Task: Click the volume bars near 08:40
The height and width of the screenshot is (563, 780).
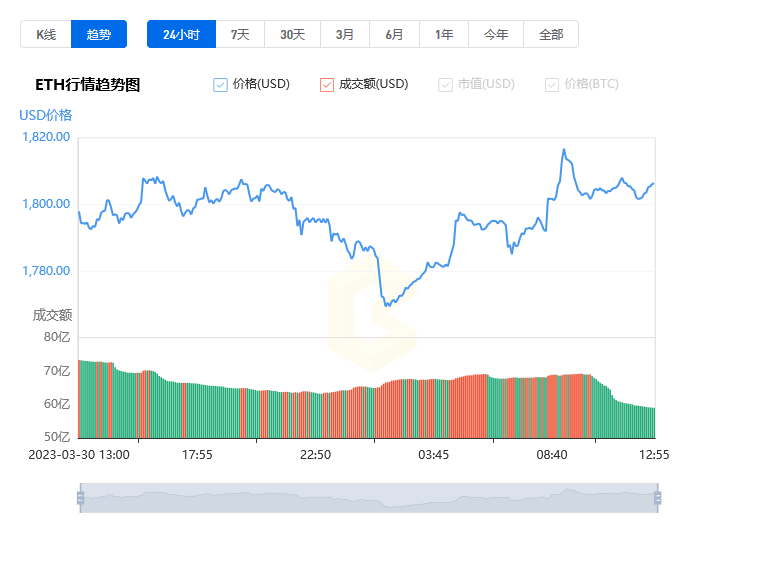Action: pos(552,406)
